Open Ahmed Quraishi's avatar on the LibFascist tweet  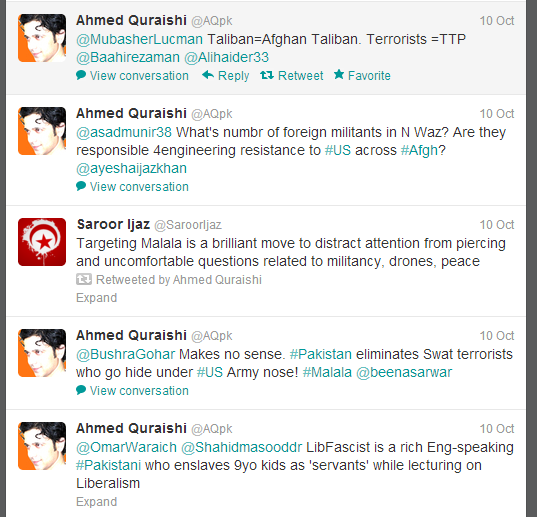(x=42, y=446)
